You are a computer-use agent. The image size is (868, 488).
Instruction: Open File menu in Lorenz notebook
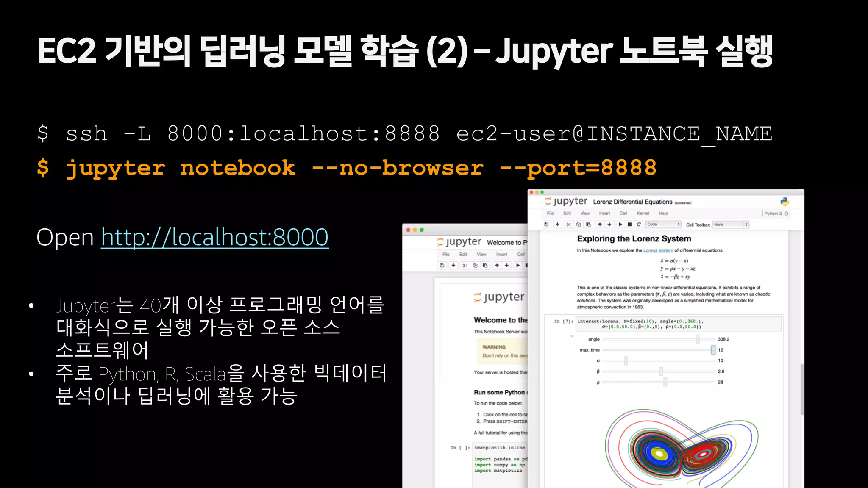point(550,213)
